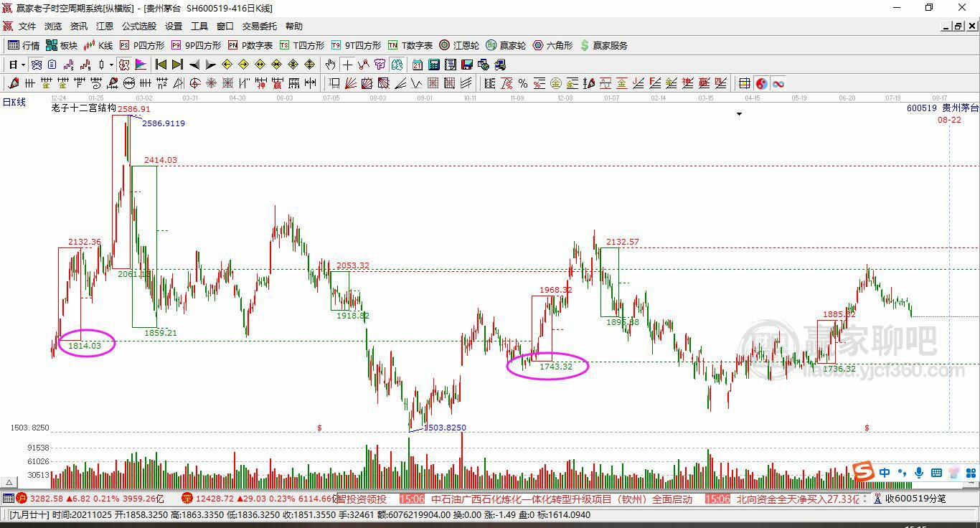The height and width of the screenshot is (528, 980).
Task: Open the 江恩 menu
Action: point(105,27)
